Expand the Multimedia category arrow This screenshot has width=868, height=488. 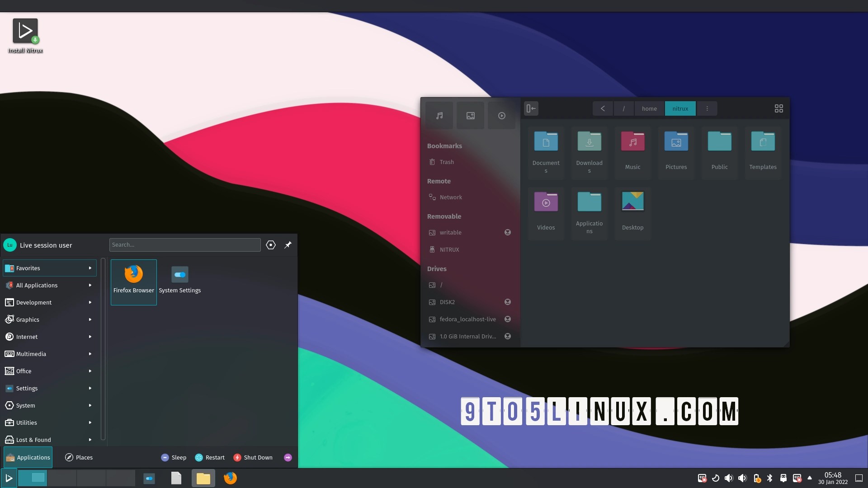90,354
